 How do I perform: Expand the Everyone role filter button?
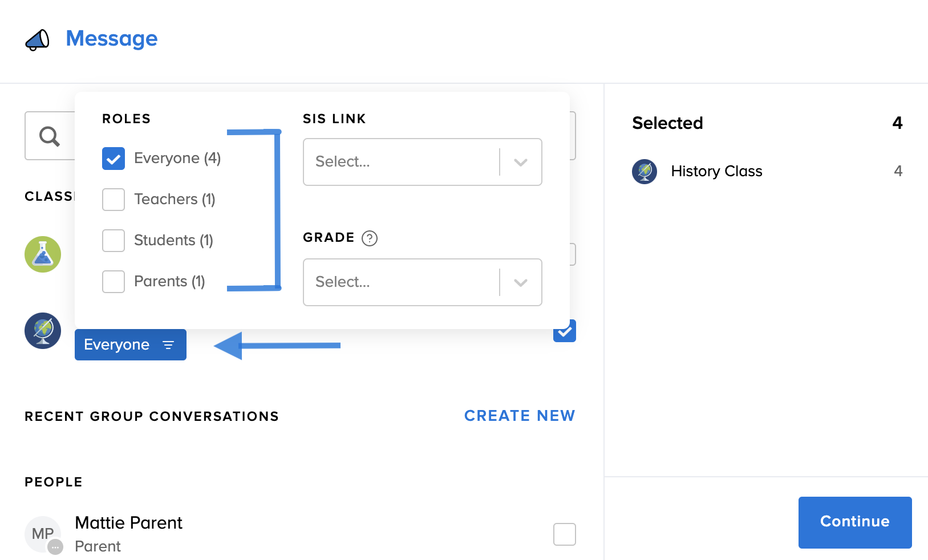tap(130, 345)
